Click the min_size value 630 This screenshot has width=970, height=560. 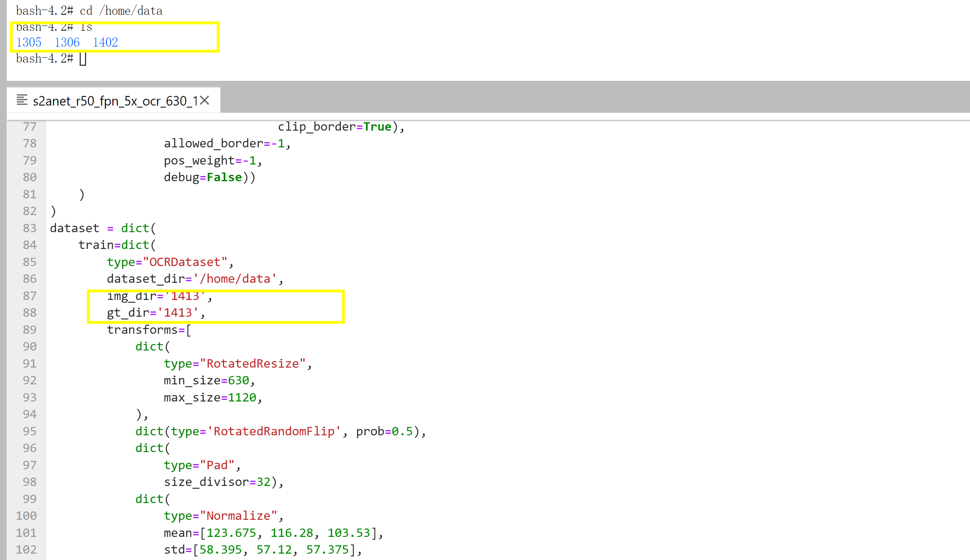click(238, 380)
